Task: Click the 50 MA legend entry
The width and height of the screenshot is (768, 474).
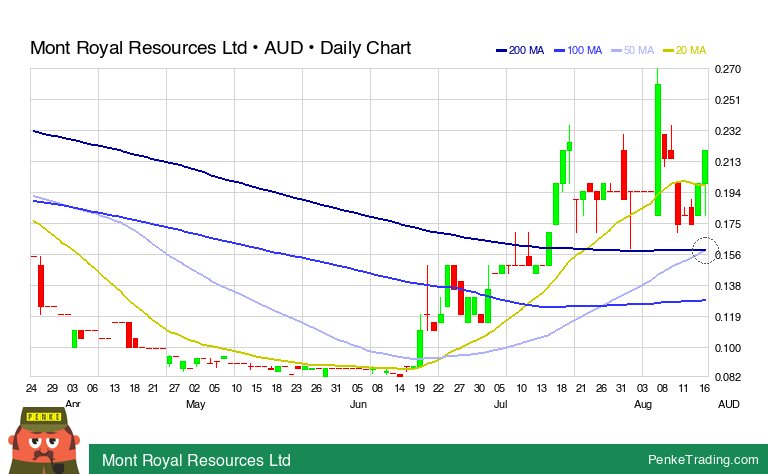Action: [x=633, y=50]
